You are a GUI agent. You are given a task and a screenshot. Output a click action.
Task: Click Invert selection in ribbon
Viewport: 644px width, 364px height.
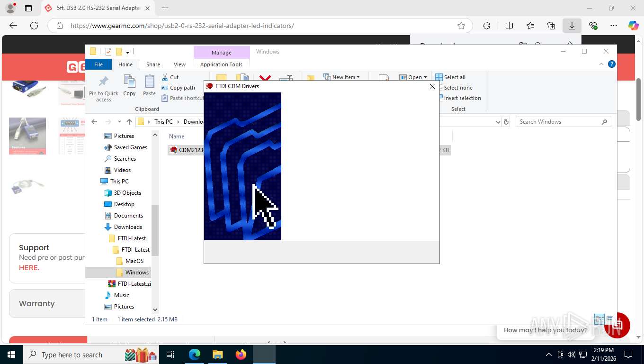(458, 98)
